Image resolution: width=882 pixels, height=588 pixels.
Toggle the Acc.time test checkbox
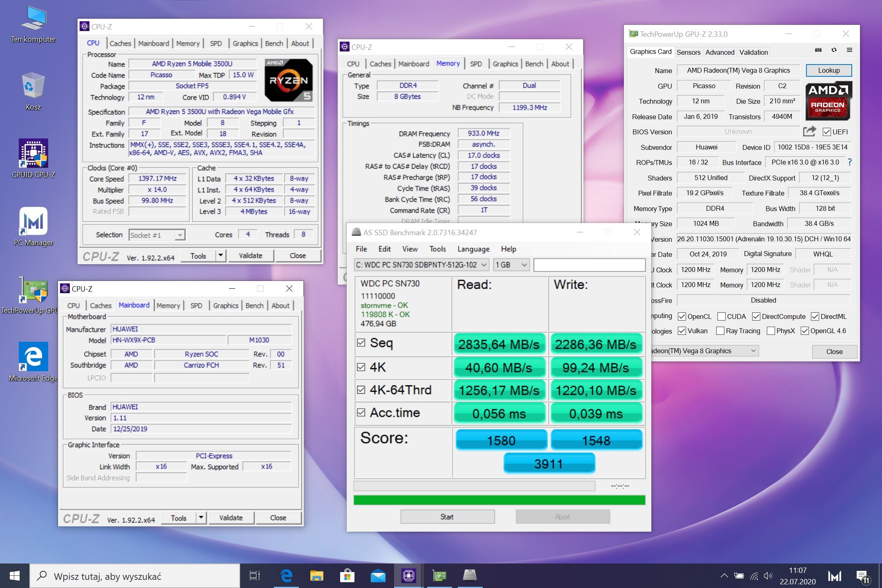tap(361, 412)
